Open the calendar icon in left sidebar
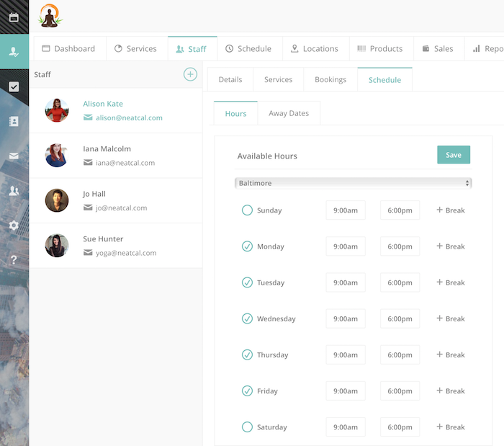This screenshot has height=446, width=504. coord(14,17)
